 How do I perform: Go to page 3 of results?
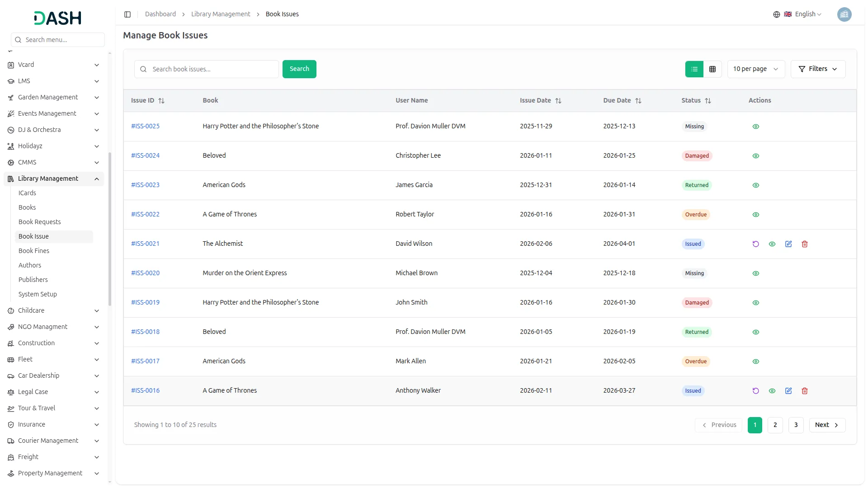pyautogui.click(x=796, y=425)
